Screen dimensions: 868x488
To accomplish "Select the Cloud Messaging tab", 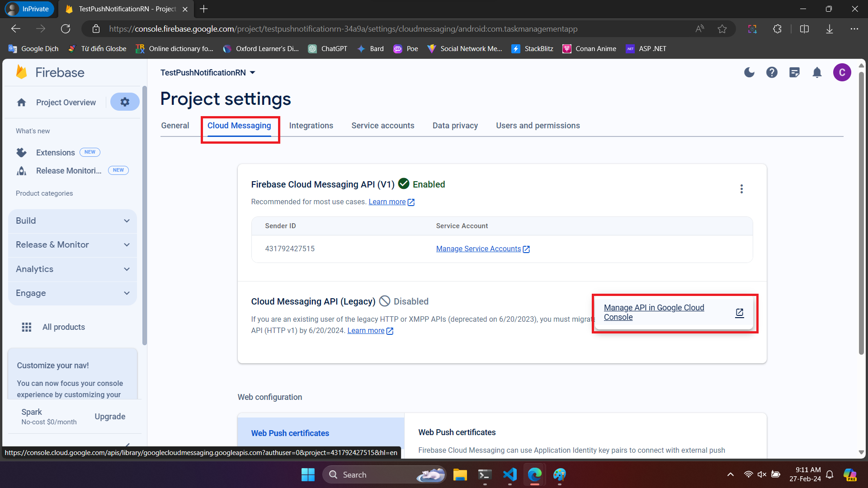I will [239, 126].
